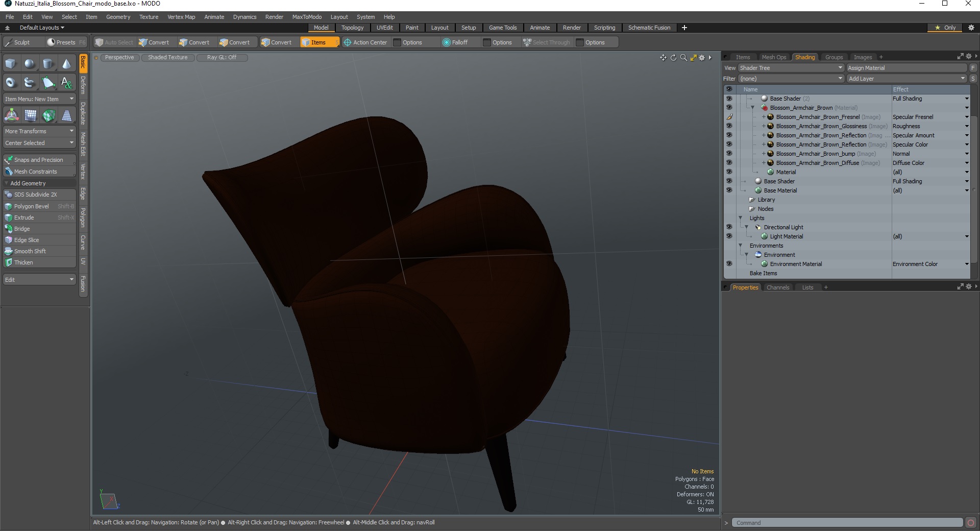Open the Render menu

(274, 17)
